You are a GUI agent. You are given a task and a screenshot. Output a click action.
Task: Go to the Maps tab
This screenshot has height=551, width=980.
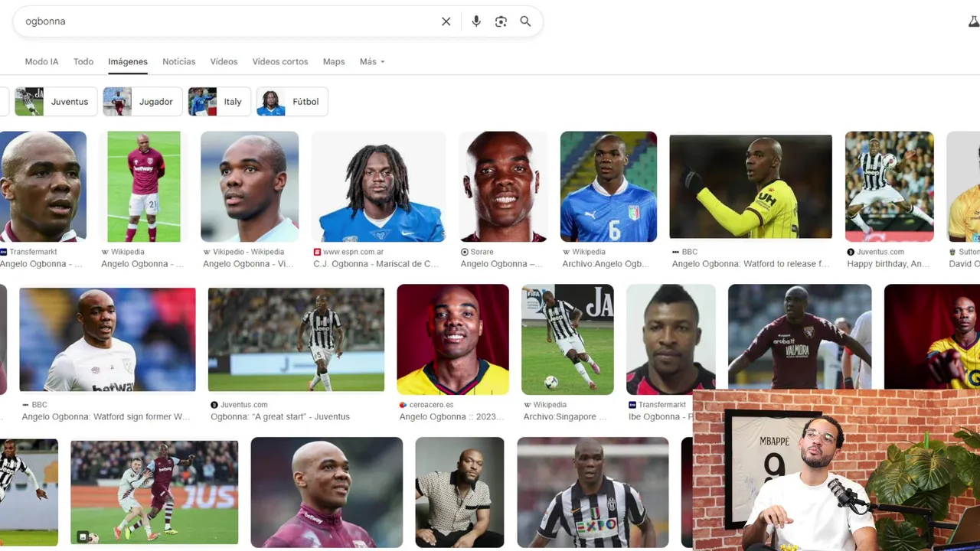click(x=334, y=61)
